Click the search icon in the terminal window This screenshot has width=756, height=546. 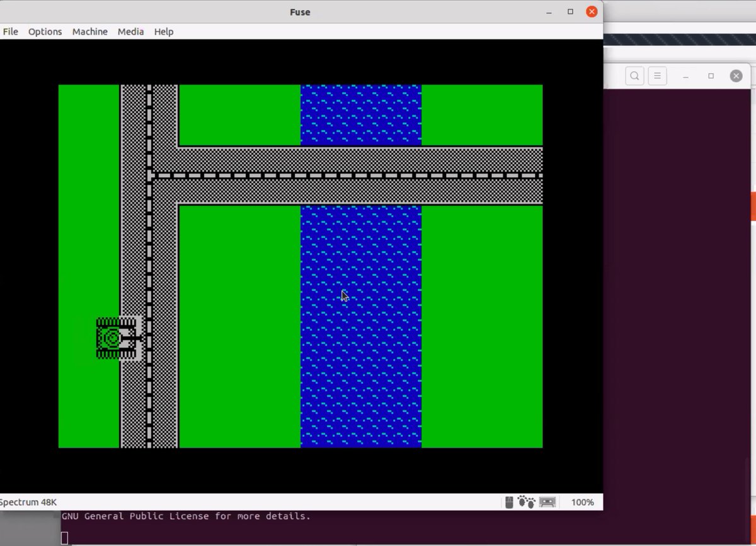point(634,76)
